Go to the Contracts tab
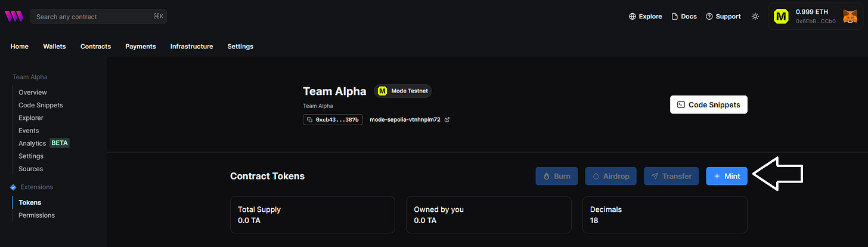The width and height of the screenshot is (868, 247). [95, 47]
